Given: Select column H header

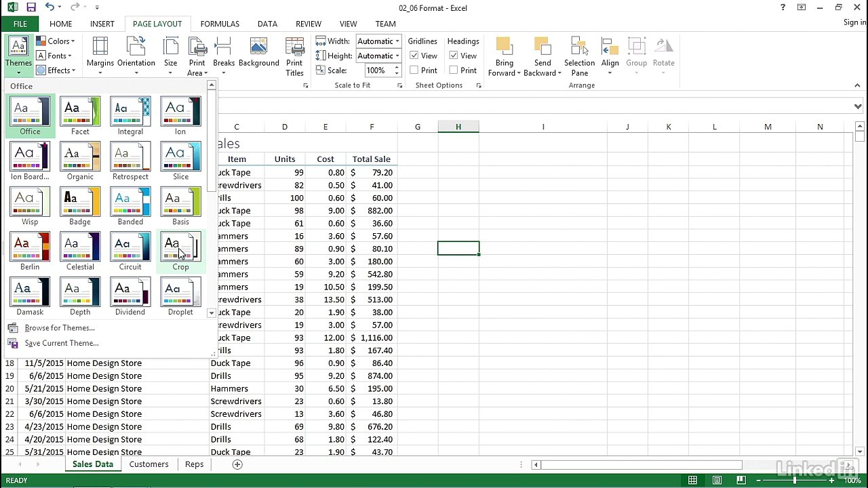Looking at the screenshot, I should click(x=458, y=127).
